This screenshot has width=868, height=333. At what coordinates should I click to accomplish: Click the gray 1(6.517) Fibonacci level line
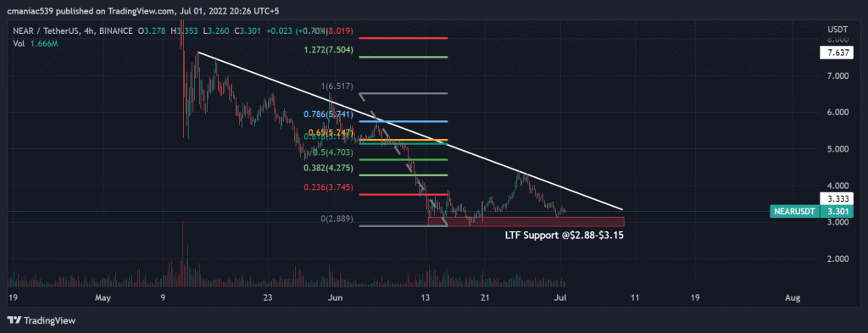click(403, 93)
